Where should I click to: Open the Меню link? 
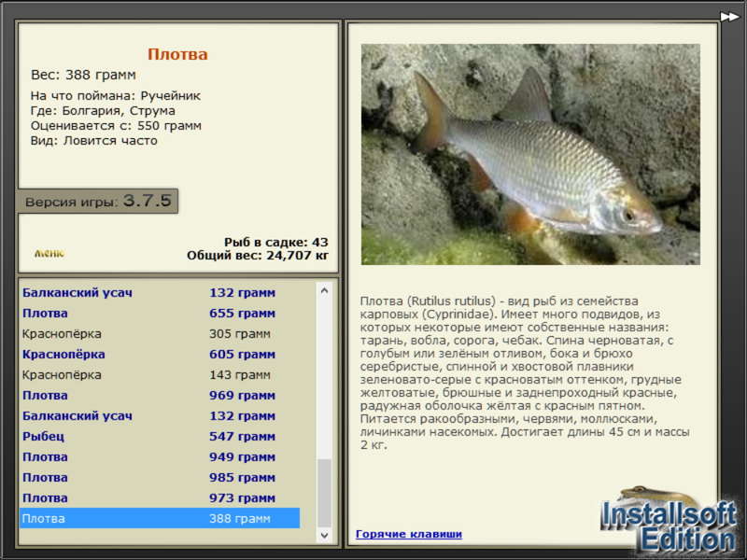(x=49, y=253)
